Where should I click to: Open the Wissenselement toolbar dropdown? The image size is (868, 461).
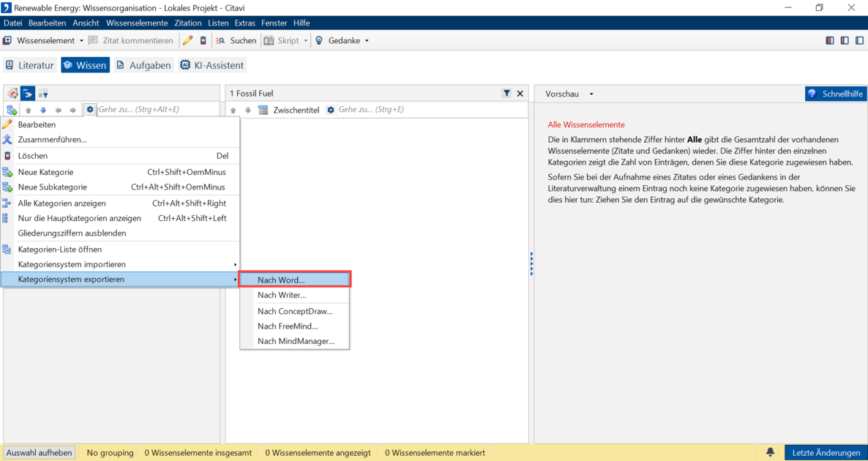pyautogui.click(x=81, y=41)
